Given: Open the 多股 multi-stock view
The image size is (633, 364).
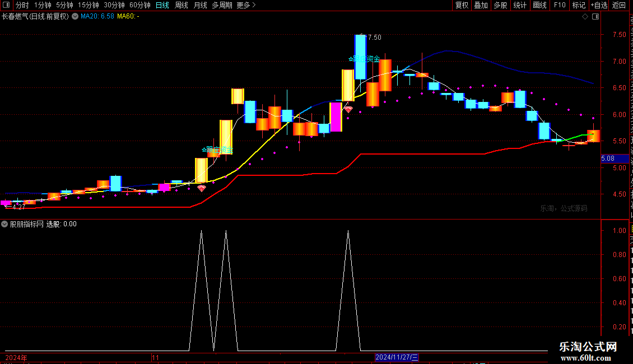Looking at the screenshot, I should [500, 5].
